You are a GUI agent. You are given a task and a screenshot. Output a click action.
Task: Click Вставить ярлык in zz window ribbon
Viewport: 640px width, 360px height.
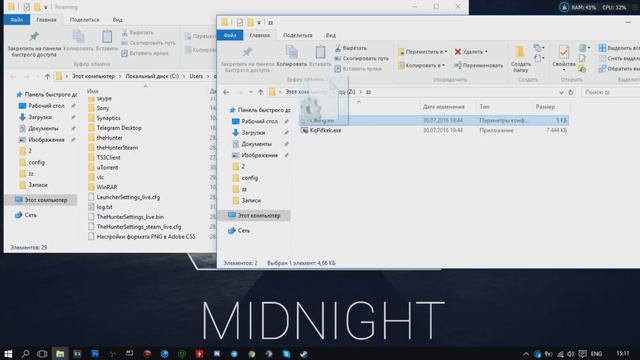358,69
